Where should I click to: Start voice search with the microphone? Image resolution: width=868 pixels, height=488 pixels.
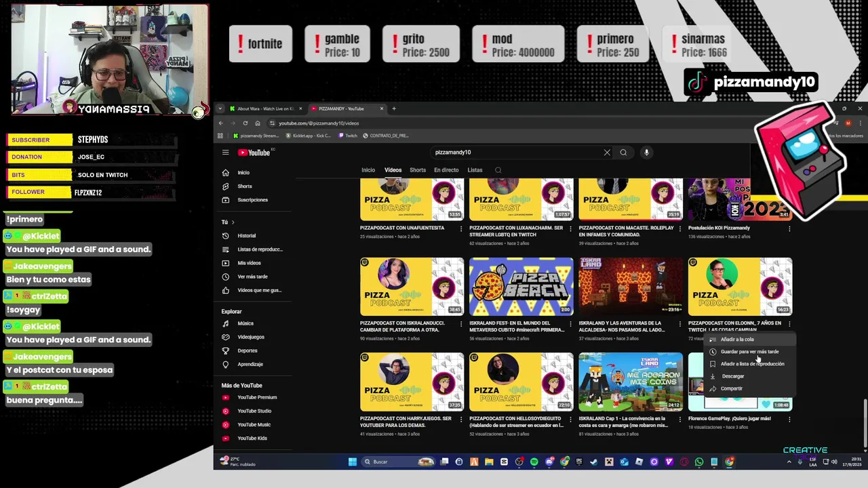[646, 152]
